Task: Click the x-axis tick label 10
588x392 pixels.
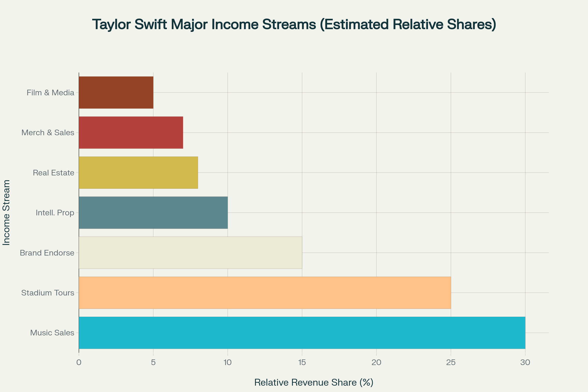Action: (228, 363)
